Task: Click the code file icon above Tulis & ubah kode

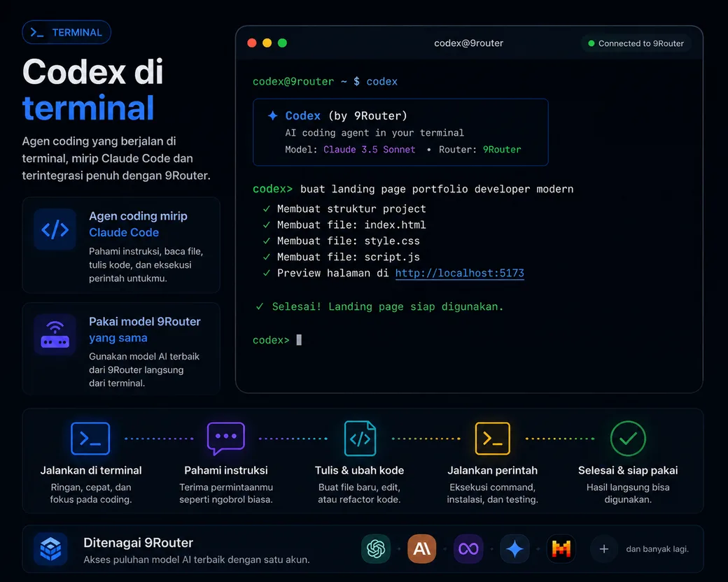Action: click(x=360, y=439)
